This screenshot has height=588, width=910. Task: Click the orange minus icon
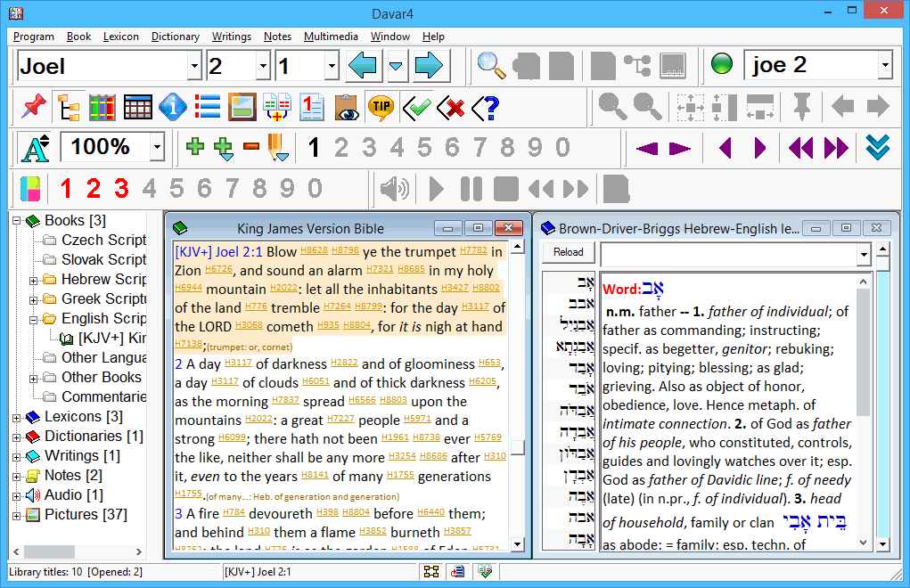pyautogui.click(x=251, y=147)
